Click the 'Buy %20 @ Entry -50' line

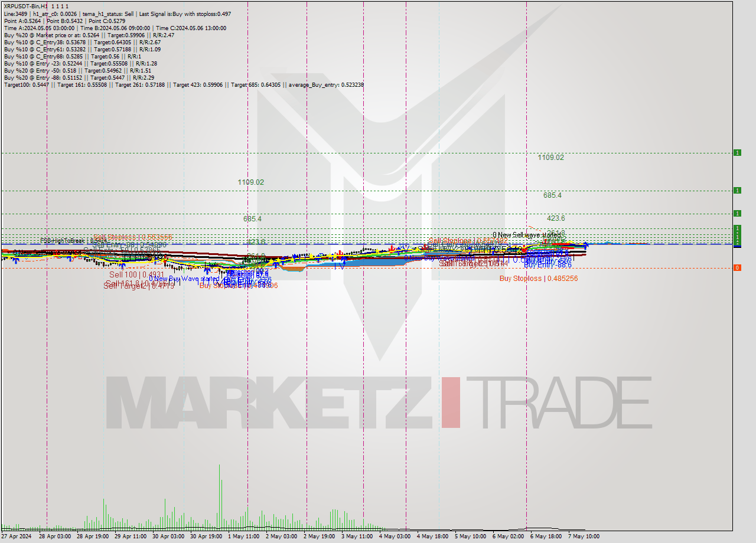[x=78, y=70]
